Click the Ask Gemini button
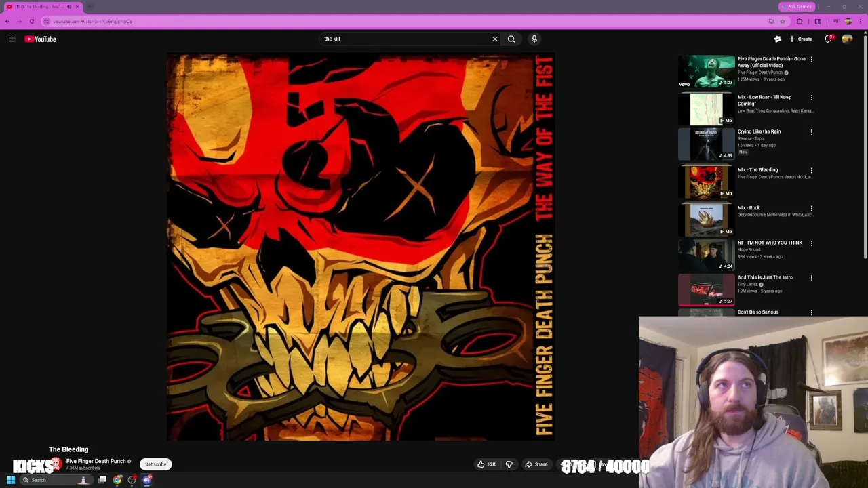The height and width of the screenshot is (488, 868). click(797, 7)
